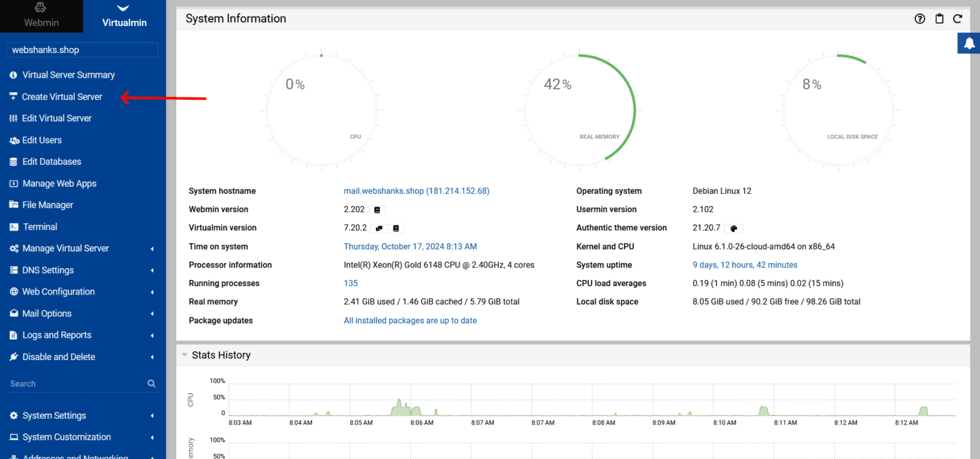Switch to the Webmin tab
980x459 pixels.
pyautogui.click(x=41, y=16)
